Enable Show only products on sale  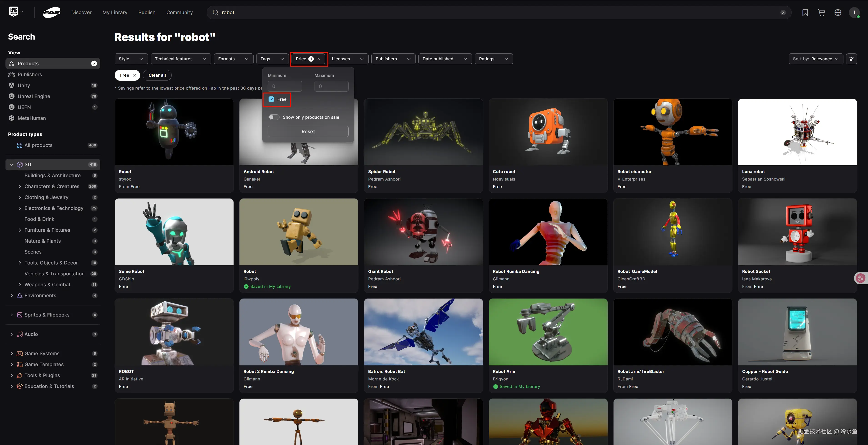274,117
